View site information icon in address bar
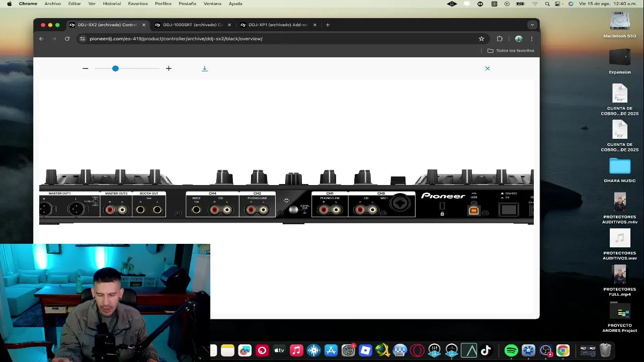 (x=83, y=39)
